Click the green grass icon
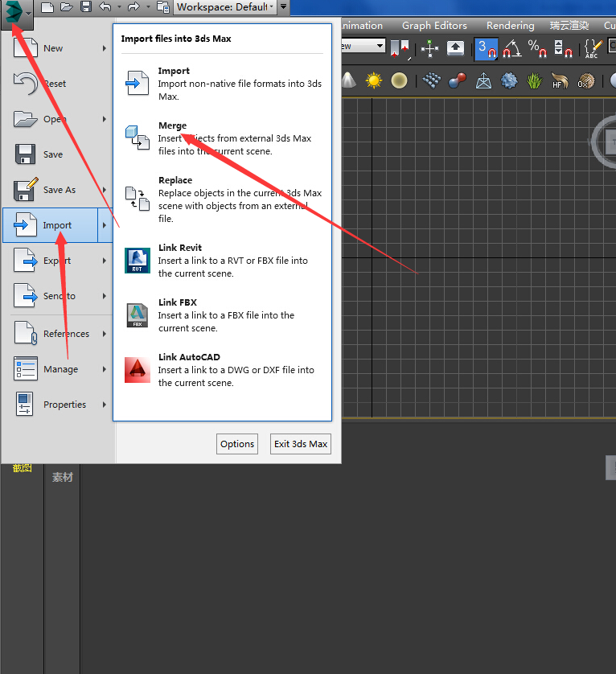Image resolution: width=616 pixels, height=674 pixels. point(534,80)
